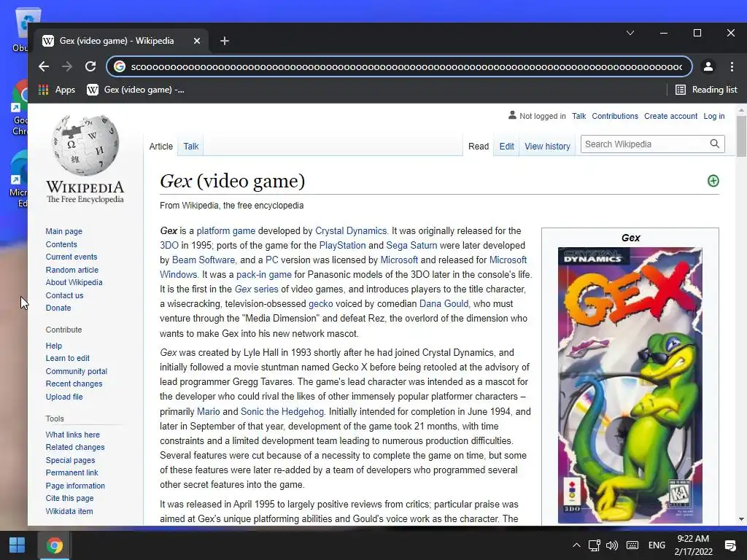This screenshot has width=747, height=560.
Task: Click the Donate sidebar link
Action: click(58, 308)
